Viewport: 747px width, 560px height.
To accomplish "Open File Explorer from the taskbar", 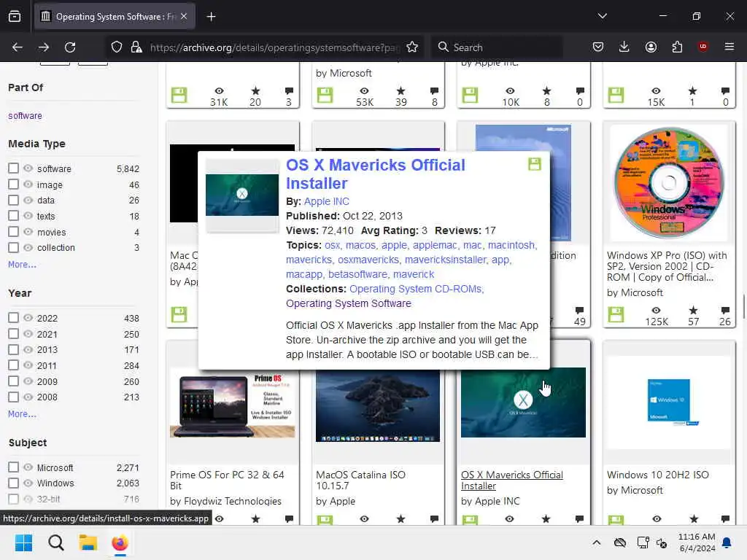I will [x=88, y=542].
